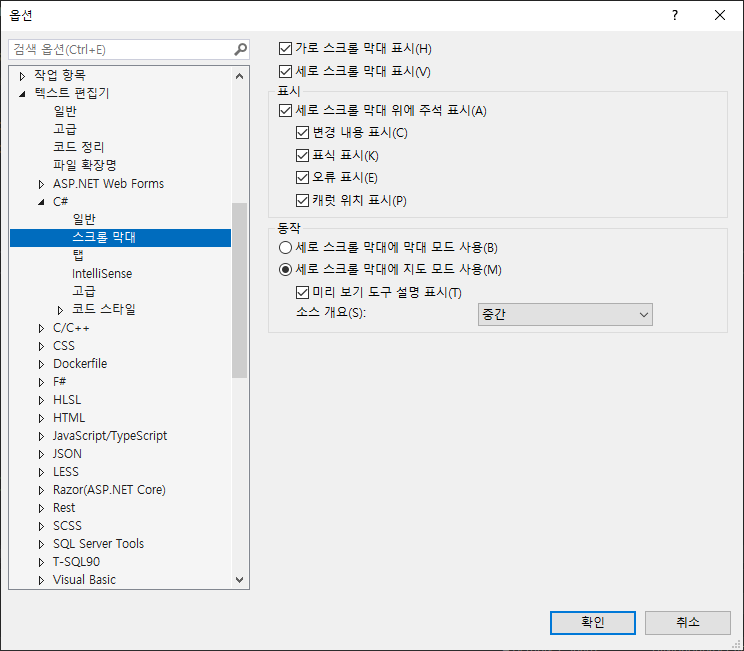744x651 pixels.
Task: Toggle 세로 스크롤 막대 위에 주석 표시(A)
Action: click(x=285, y=110)
